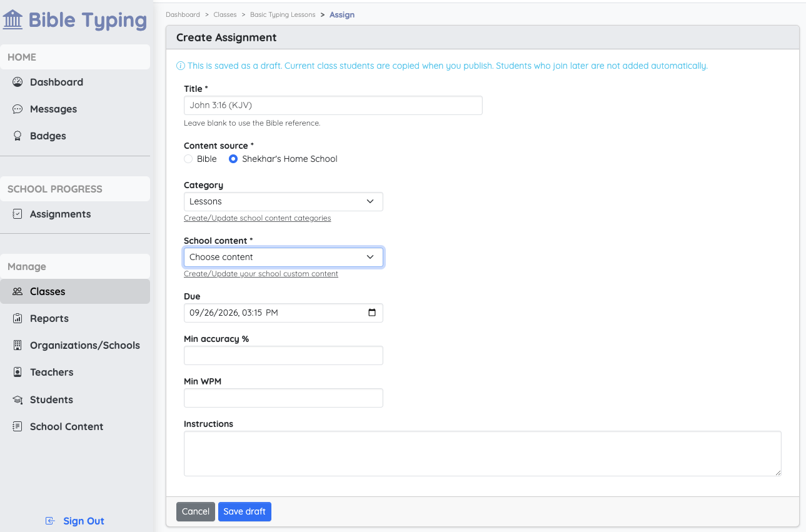Viewport: 806px width, 532px height.
Task: Expand the Choose content dropdown
Action: tap(283, 257)
